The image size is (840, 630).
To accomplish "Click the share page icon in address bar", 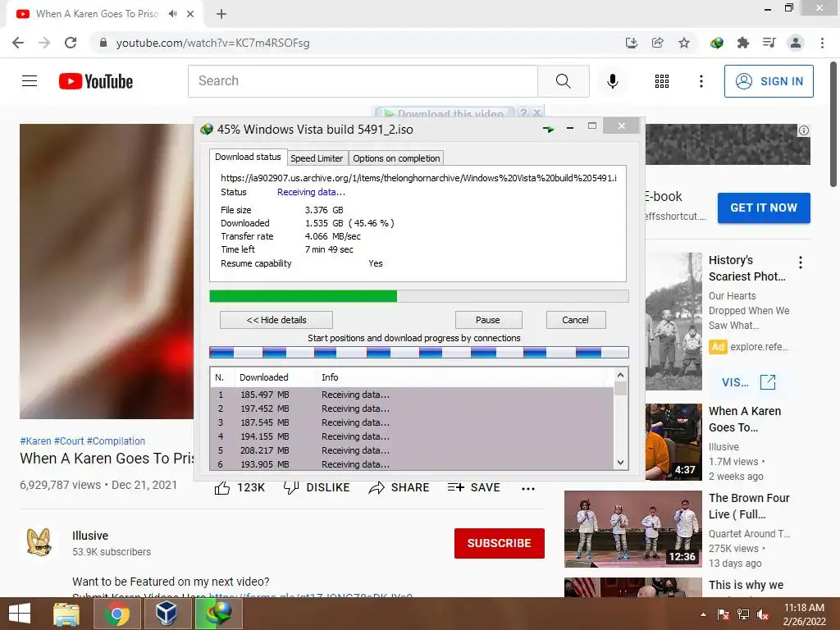I will click(657, 43).
